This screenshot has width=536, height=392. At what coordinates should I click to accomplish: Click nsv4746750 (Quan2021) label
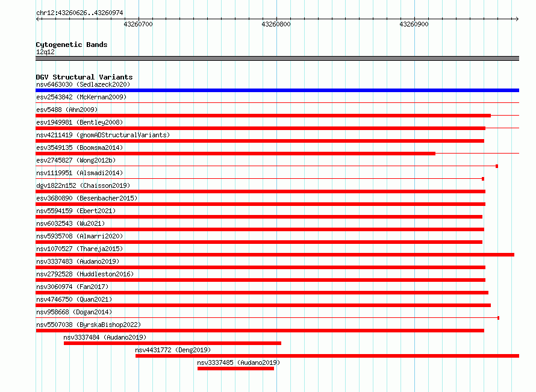tap(74, 299)
